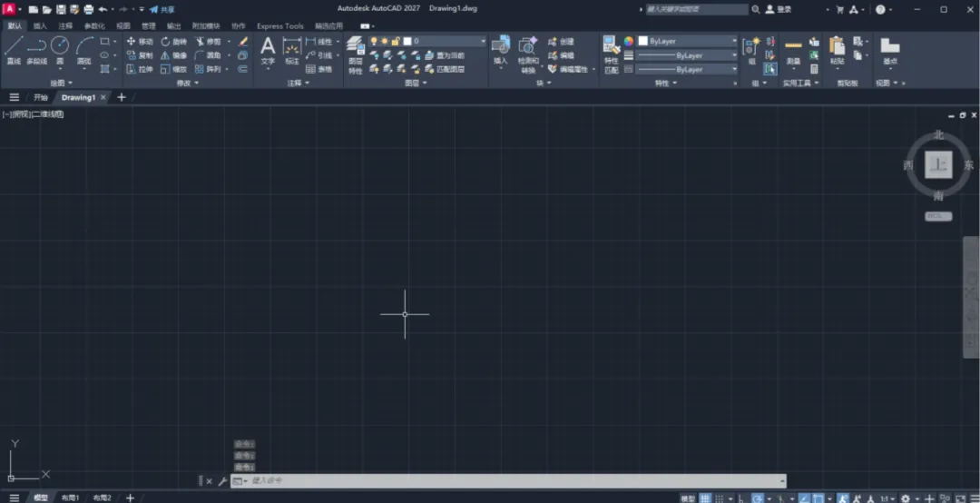Click the Erase tool icon in 修改 panel
This screenshot has height=503, width=980.
tap(243, 41)
